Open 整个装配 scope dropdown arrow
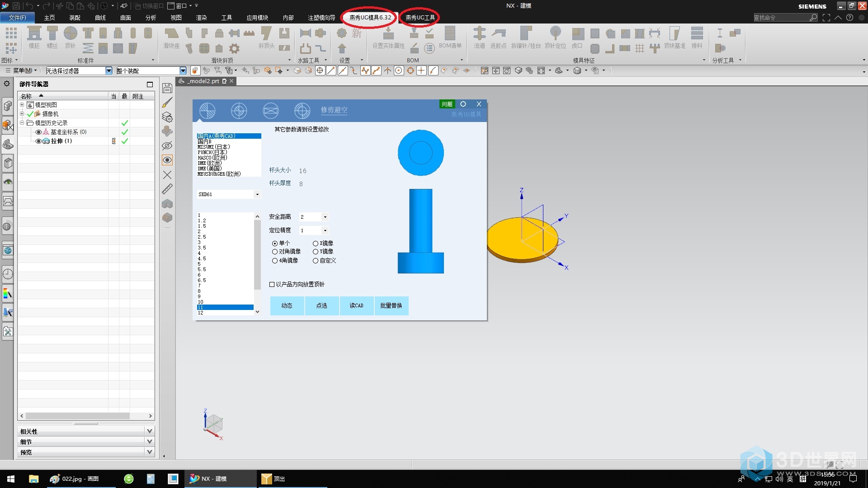This screenshot has width=868, height=488. click(x=183, y=70)
